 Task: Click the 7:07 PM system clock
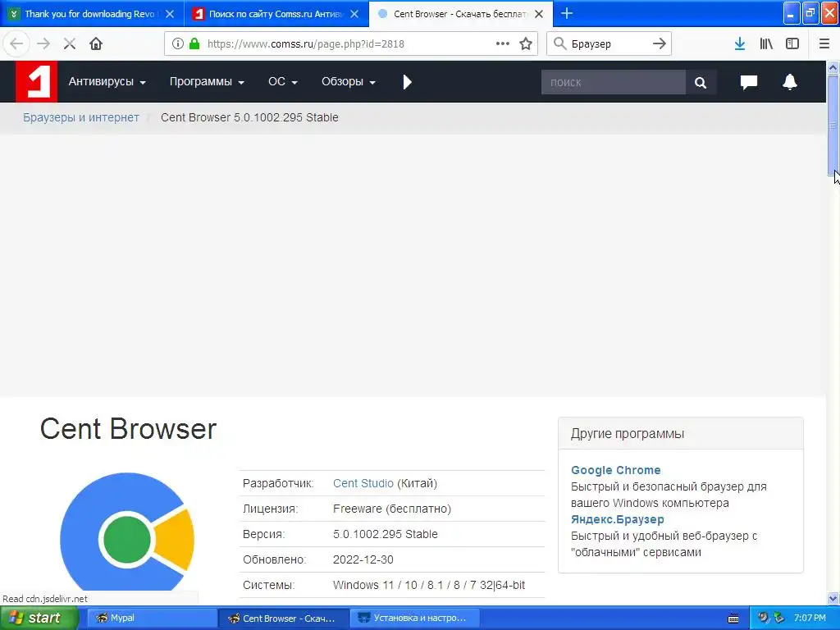tap(810, 618)
